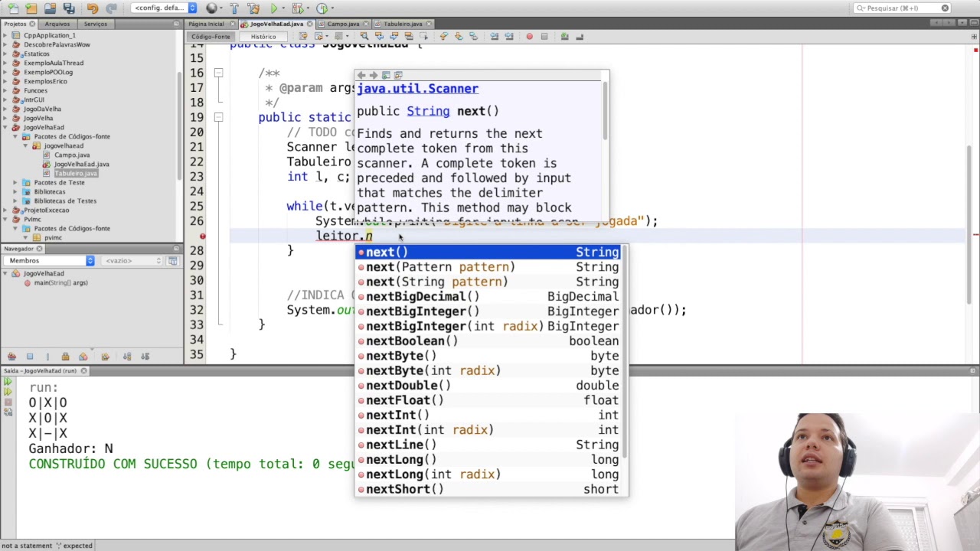Click the Stop Macro Recording square icon
Image resolution: width=980 pixels, height=551 pixels.
[544, 36]
